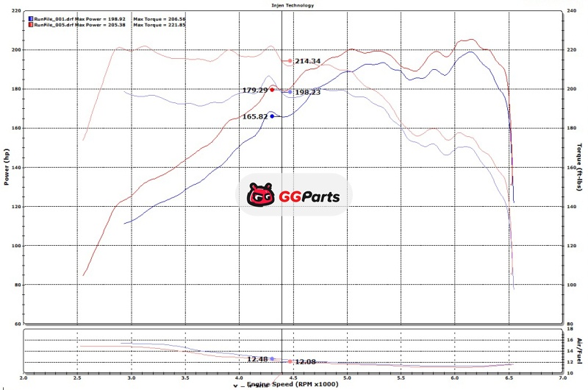Select the RunFile_001.drf legend entry
This screenshot has height=390, width=588.
[53, 18]
